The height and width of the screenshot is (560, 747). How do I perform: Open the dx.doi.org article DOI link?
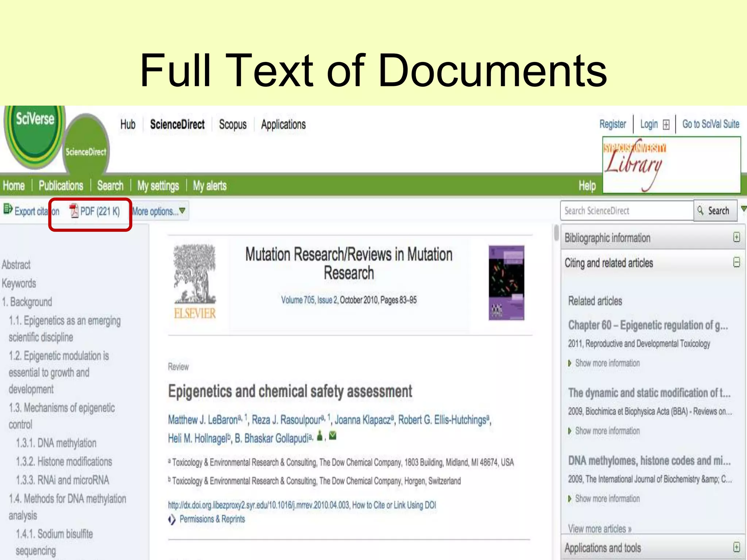coord(259,505)
